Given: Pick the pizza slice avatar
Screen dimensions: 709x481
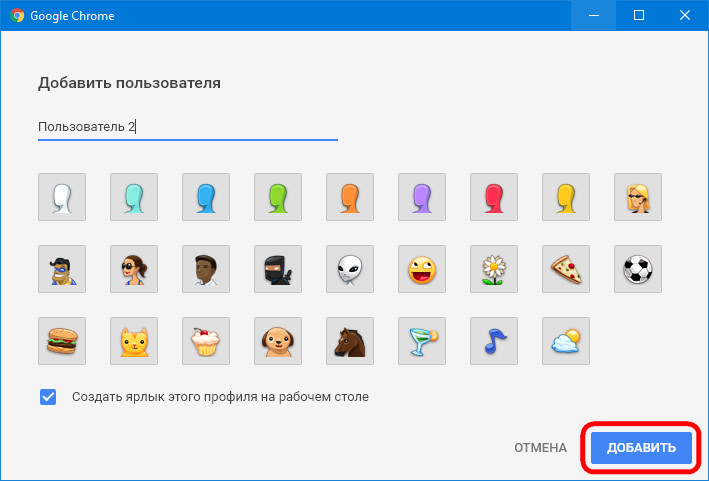Looking at the screenshot, I should click(566, 269).
